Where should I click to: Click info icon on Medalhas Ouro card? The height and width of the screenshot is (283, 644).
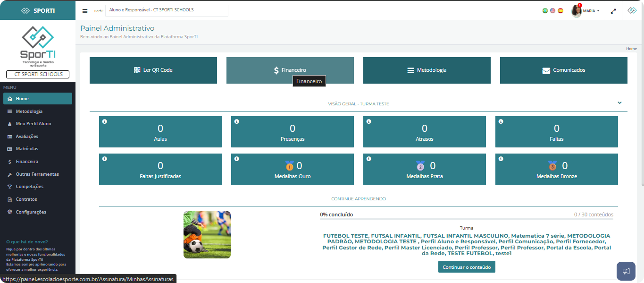coord(237,159)
